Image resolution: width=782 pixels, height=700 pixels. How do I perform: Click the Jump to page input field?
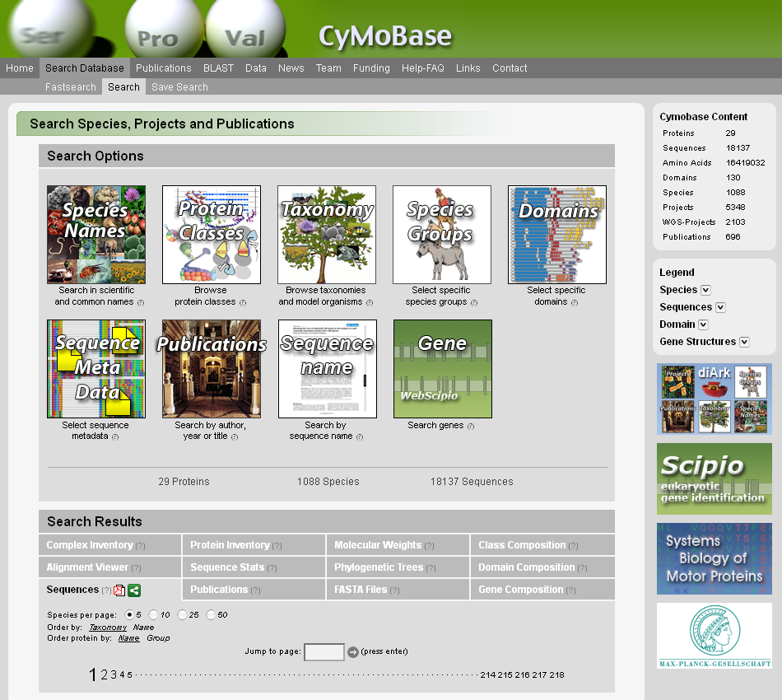(324, 651)
